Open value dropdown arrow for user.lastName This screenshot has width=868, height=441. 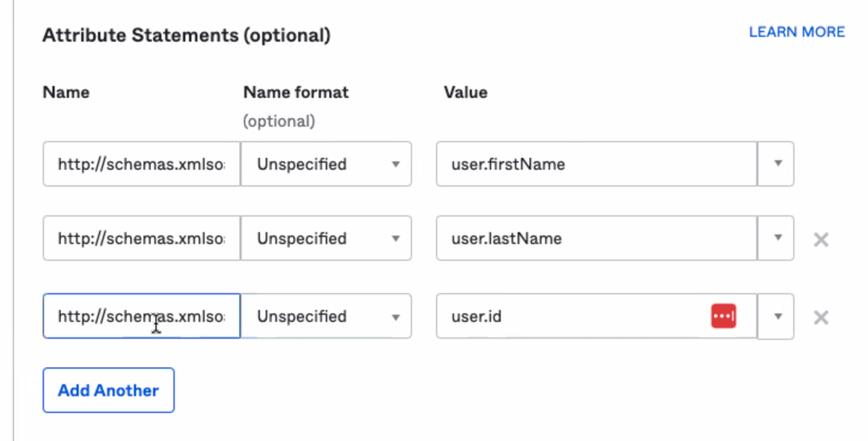778,239
